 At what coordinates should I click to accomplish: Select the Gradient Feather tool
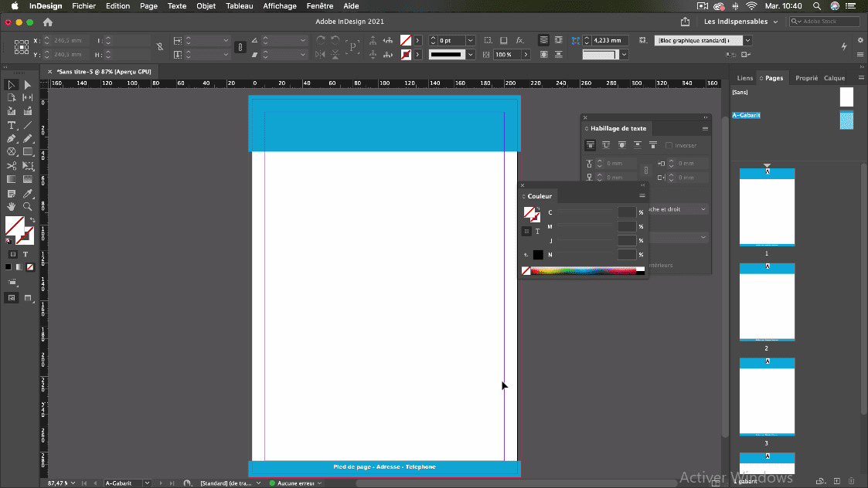pyautogui.click(x=27, y=179)
